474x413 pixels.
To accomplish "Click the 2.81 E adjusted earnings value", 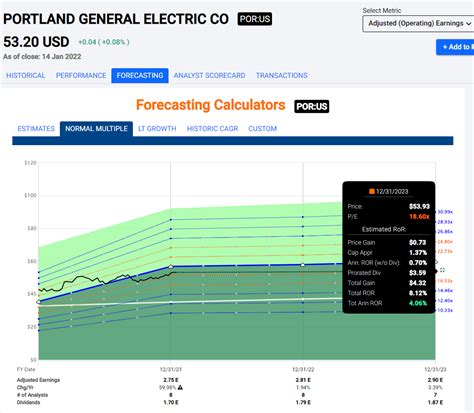I will pos(303,380).
